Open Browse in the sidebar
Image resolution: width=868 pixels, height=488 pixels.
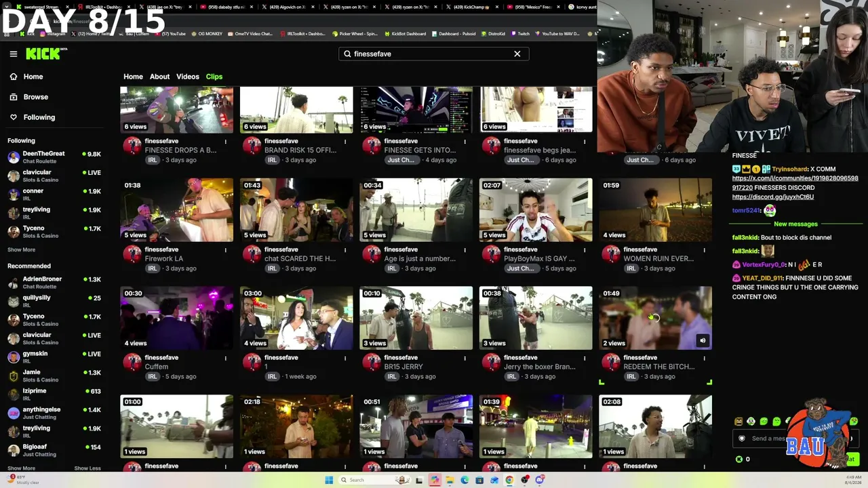tap(36, 97)
